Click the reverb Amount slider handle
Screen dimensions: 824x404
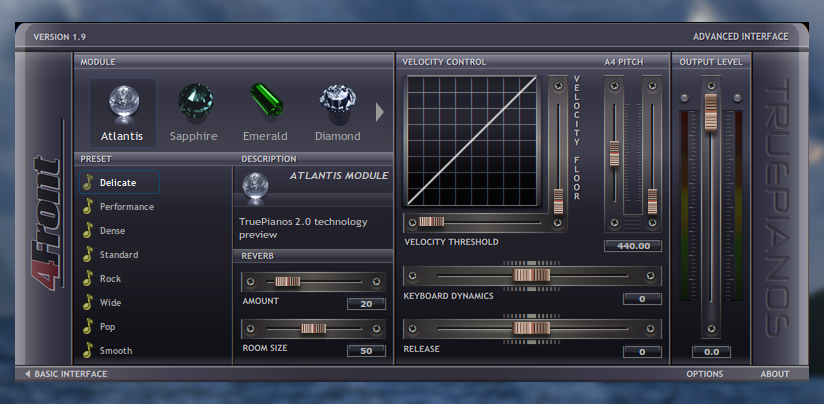point(287,282)
